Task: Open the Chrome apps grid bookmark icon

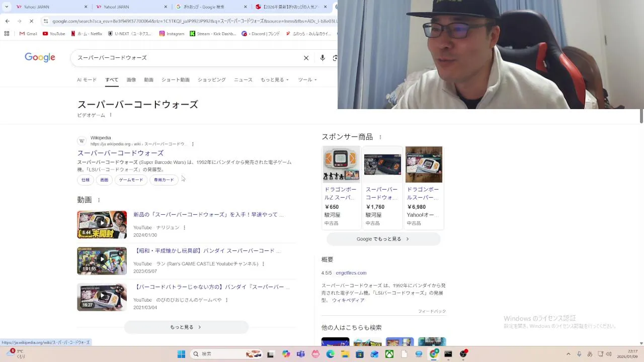Action: point(7,34)
